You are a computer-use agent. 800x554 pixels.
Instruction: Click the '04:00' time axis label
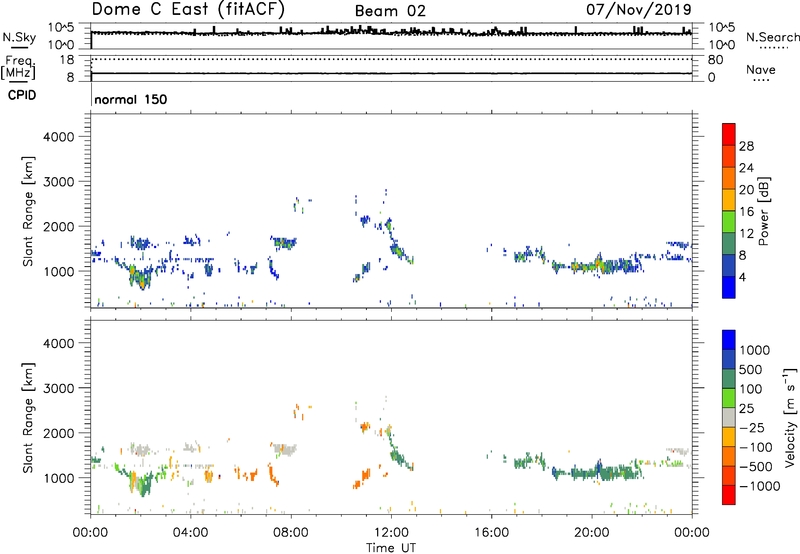(190, 533)
